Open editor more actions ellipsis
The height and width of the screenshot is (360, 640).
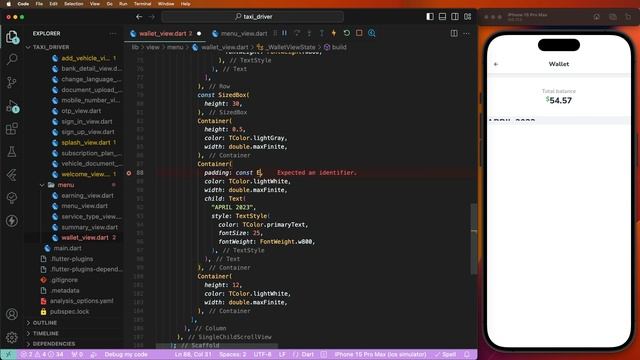(467, 33)
